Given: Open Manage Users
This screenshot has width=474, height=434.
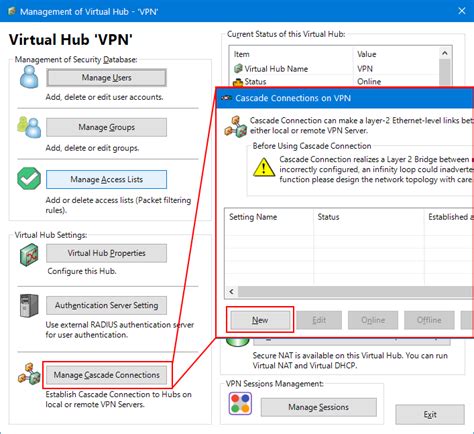Looking at the screenshot, I should (x=106, y=78).
